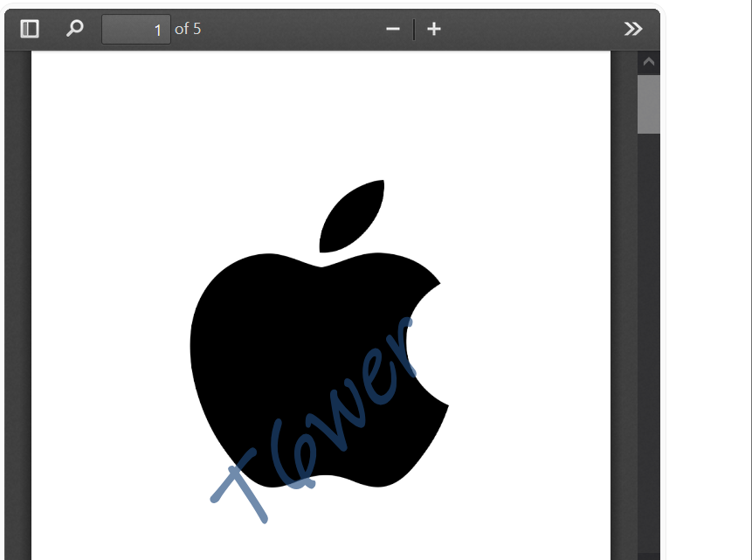The width and height of the screenshot is (752, 560).
Task: Expand the double-chevron tools menu
Action: coord(632,28)
